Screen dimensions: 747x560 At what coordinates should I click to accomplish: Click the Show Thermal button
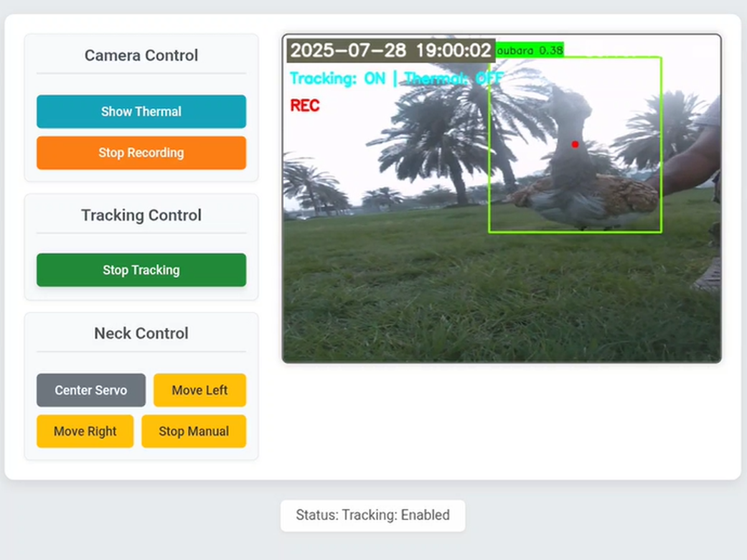pyautogui.click(x=141, y=111)
